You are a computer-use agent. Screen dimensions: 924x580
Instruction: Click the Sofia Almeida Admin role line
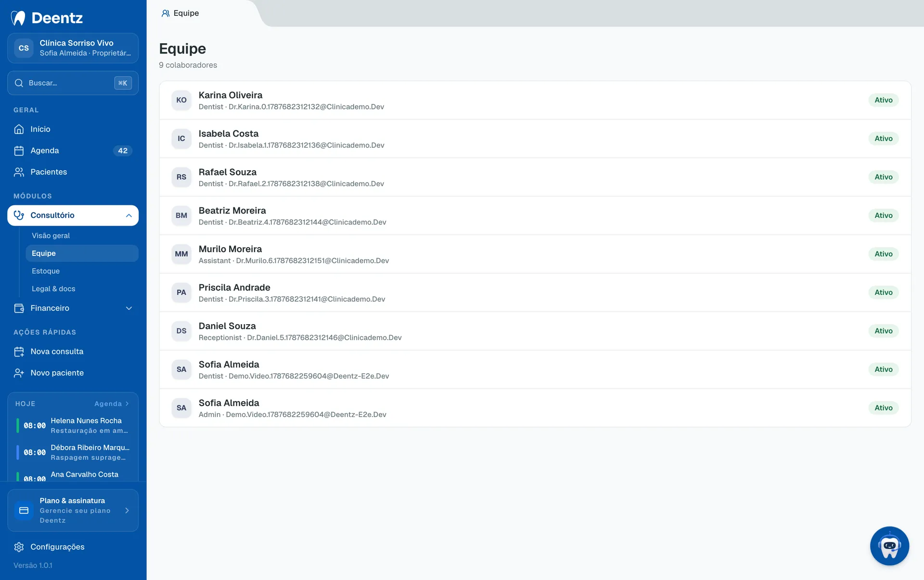pyautogui.click(x=293, y=415)
